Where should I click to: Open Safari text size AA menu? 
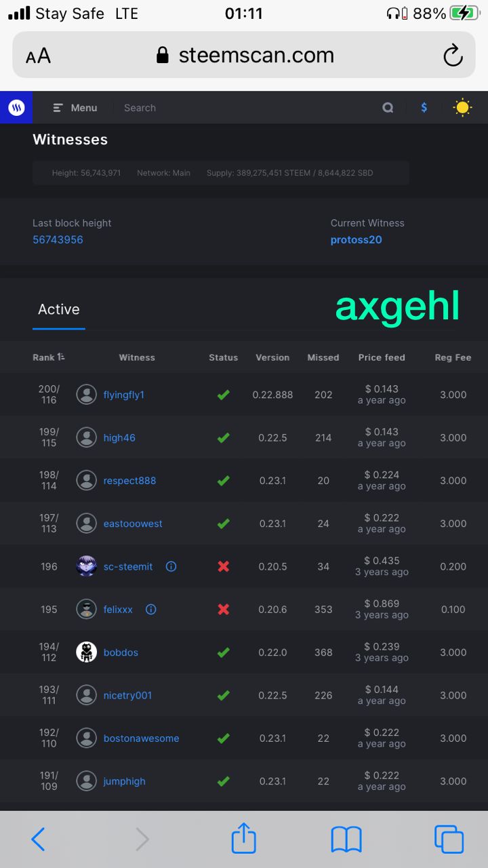click(38, 56)
